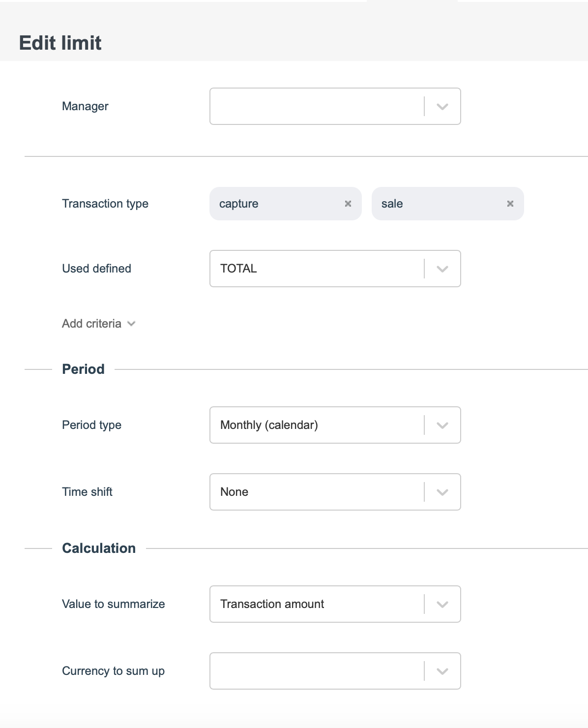Click the Time shift chevron arrow
The height and width of the screenshot is (728, 588).
click(442, 492)
